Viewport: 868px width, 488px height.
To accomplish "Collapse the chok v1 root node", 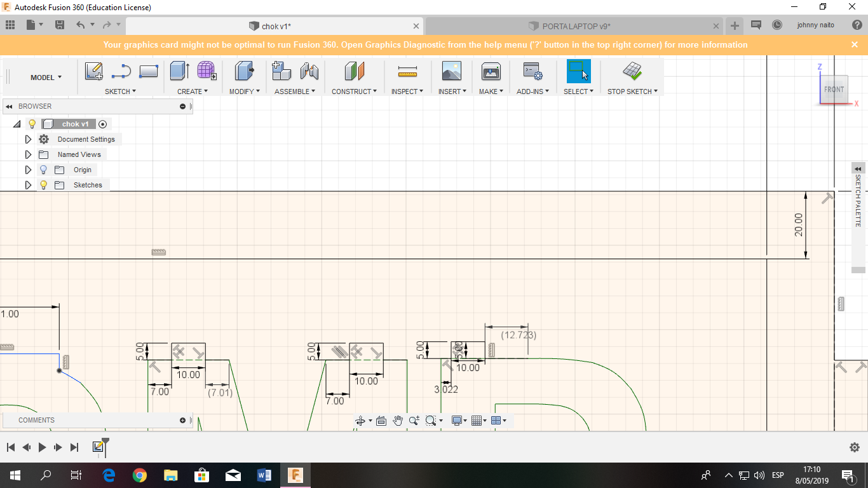I will point(17,124).
